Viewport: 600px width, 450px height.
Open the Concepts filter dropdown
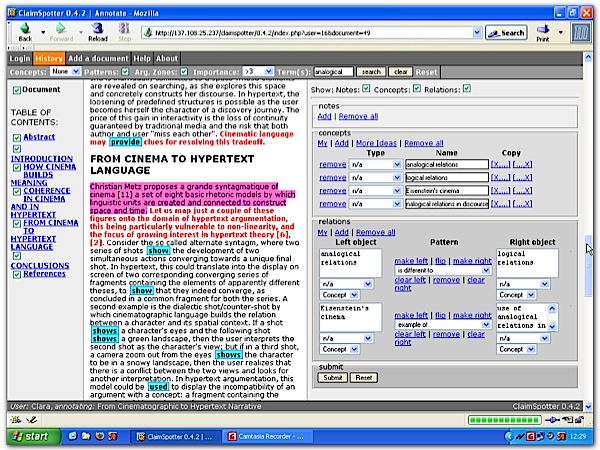tap(65, 72)
